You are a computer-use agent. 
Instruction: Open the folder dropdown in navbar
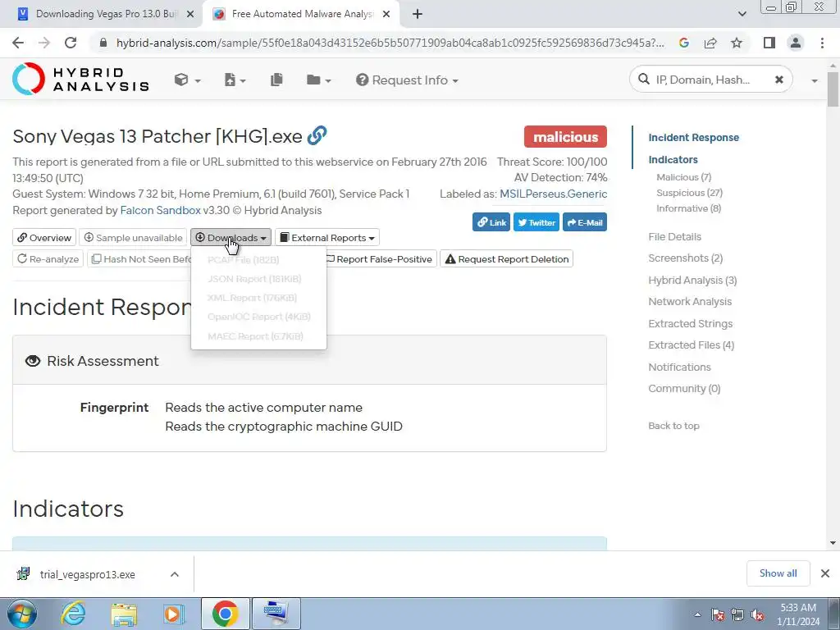[319, 80]
